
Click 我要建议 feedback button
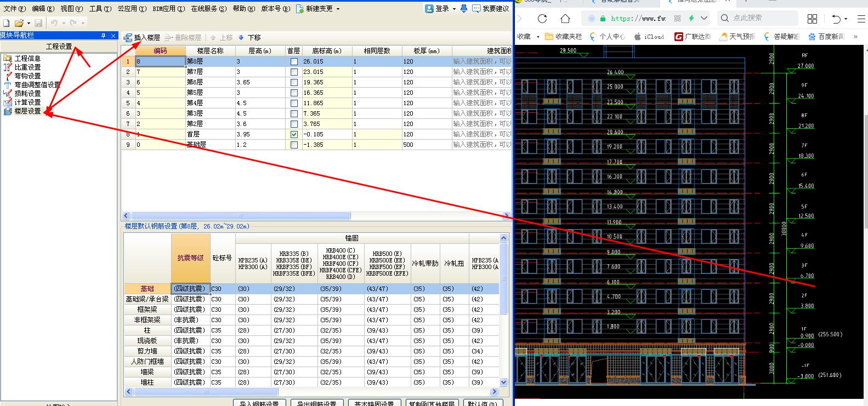491,8
